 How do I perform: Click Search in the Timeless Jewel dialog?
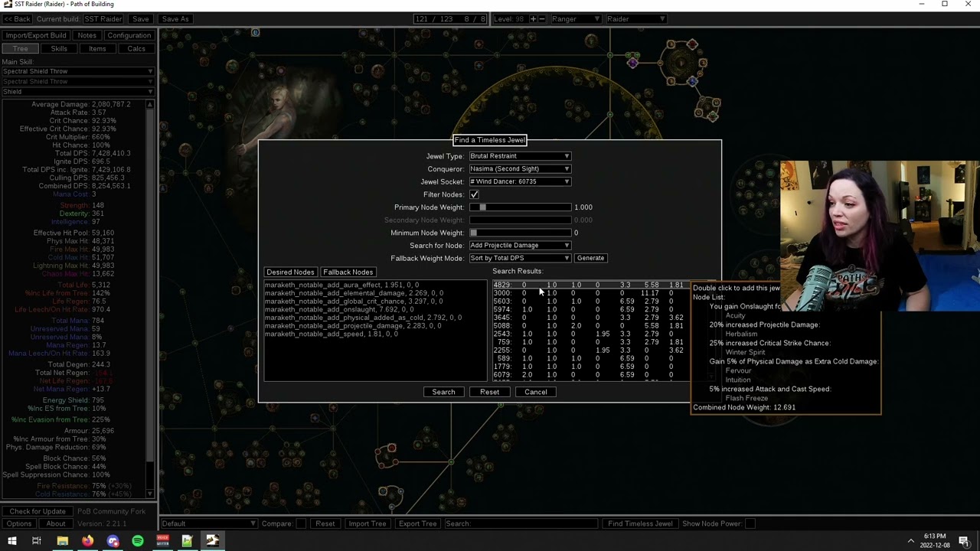tap(443, 392)
